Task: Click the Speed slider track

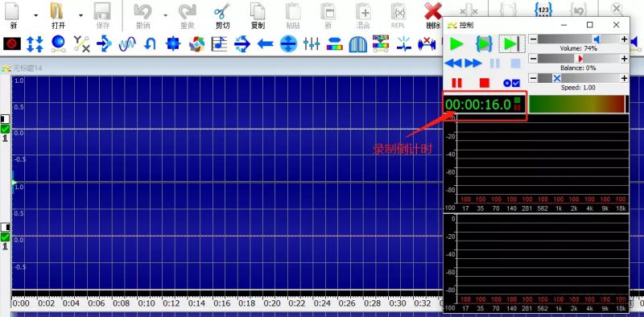Action: point(579,78)
